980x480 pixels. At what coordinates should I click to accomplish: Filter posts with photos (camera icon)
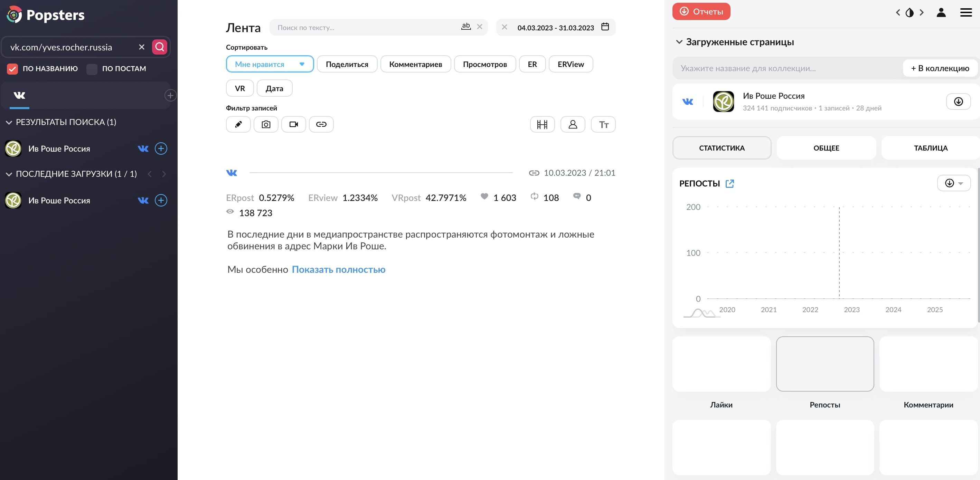[x=266, y=124]
